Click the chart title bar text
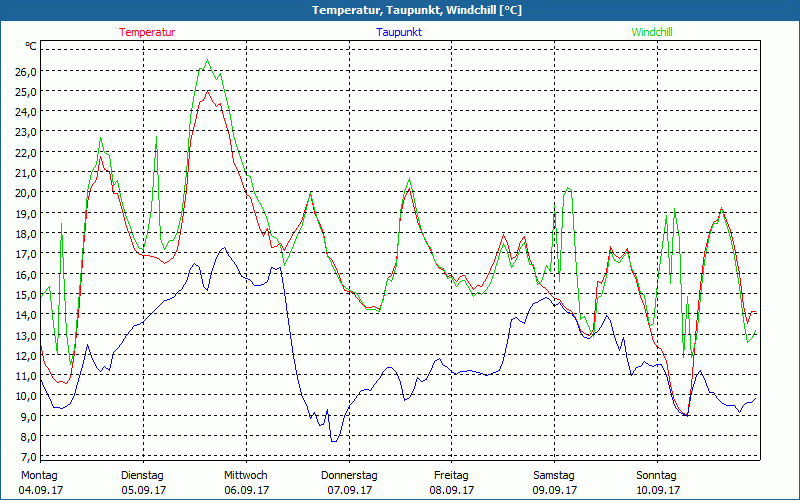 click(400, 10)
